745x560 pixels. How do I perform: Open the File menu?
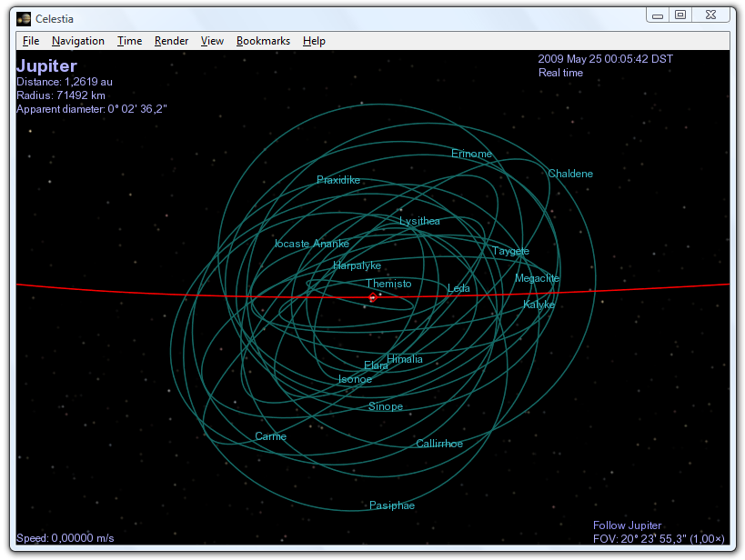[31, 41]
